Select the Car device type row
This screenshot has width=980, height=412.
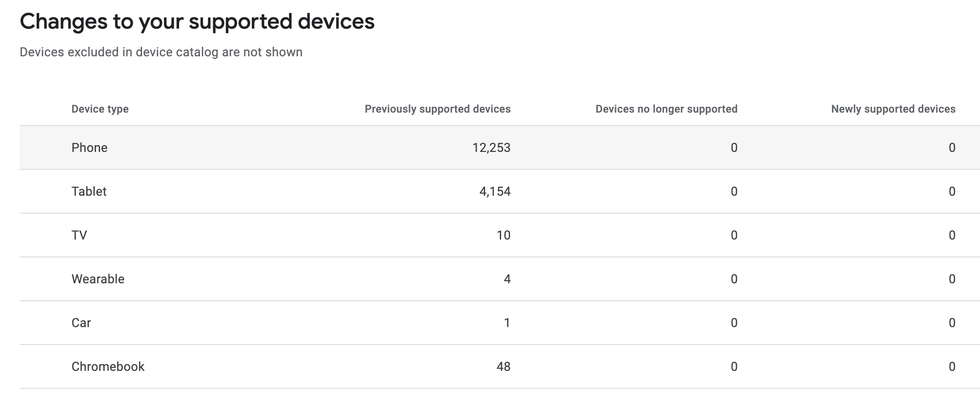click(x=500, y=323)
